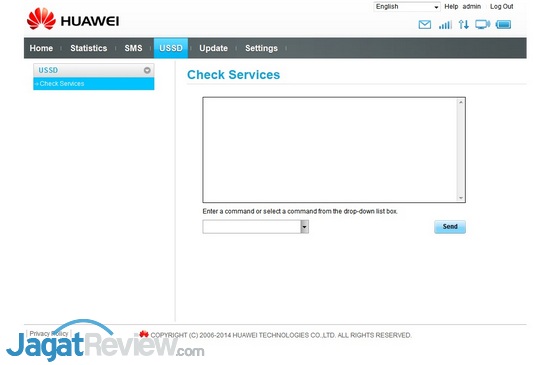Viewport: 550px width, 365px height.
Task: Click the Log Out link
Action: coord(501,6)
